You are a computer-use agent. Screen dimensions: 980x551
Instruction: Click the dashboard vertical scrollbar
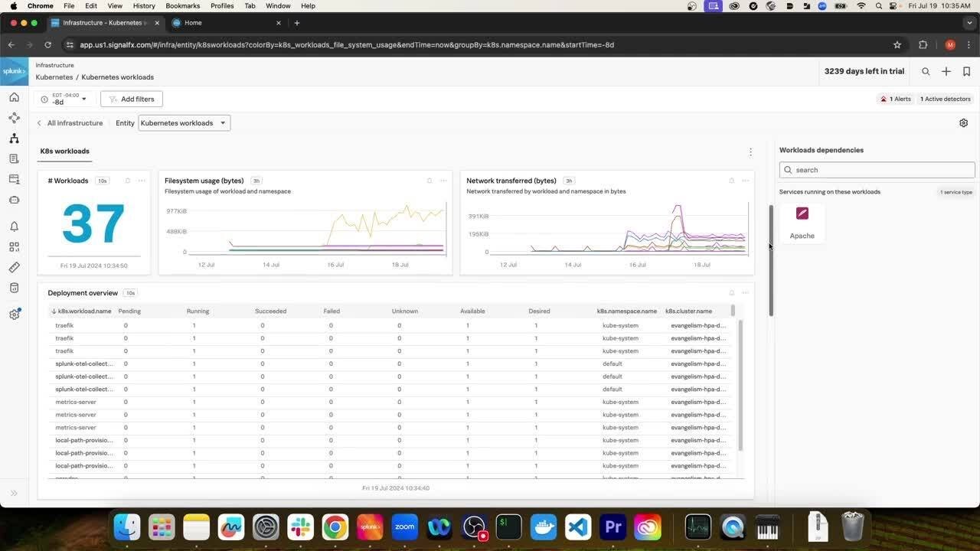coord(771,260)
